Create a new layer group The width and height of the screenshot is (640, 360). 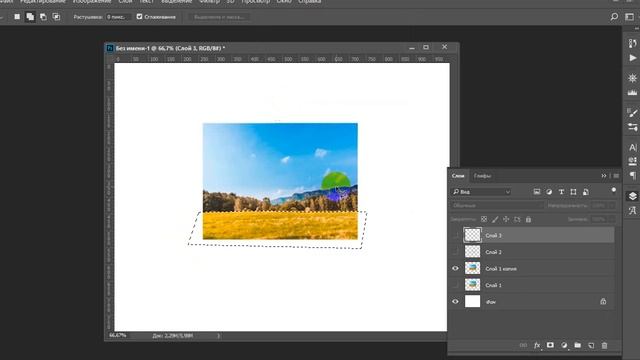[578, 345]
